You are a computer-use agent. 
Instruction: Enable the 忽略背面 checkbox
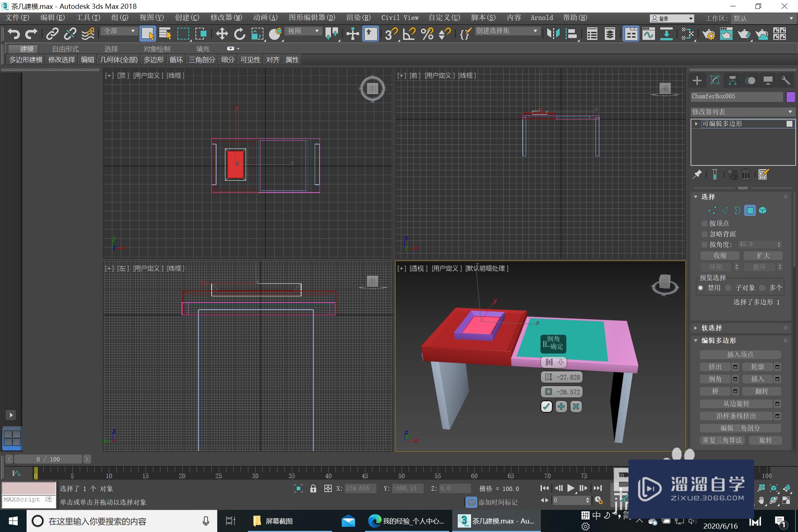pyautogui.click(x=705, y=234)
